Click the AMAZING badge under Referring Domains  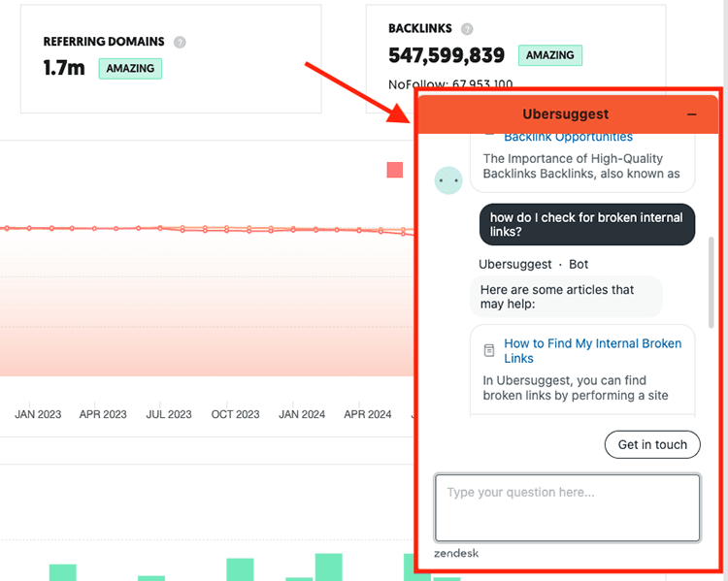130,69
